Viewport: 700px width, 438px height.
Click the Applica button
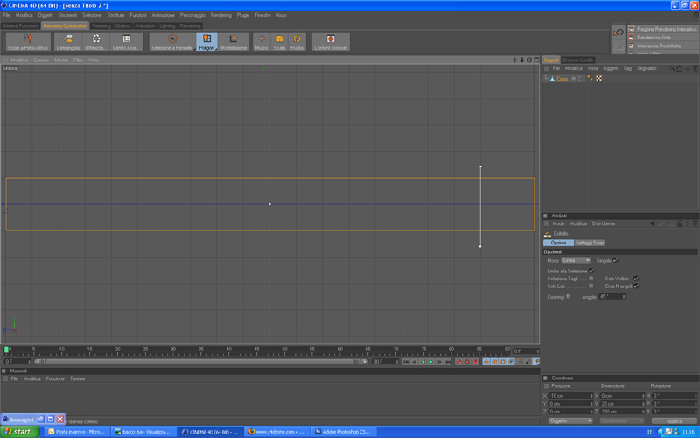[674, 421]
